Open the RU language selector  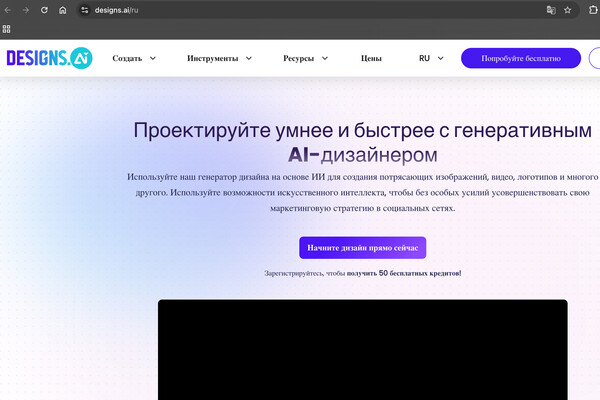pos(431,58)
